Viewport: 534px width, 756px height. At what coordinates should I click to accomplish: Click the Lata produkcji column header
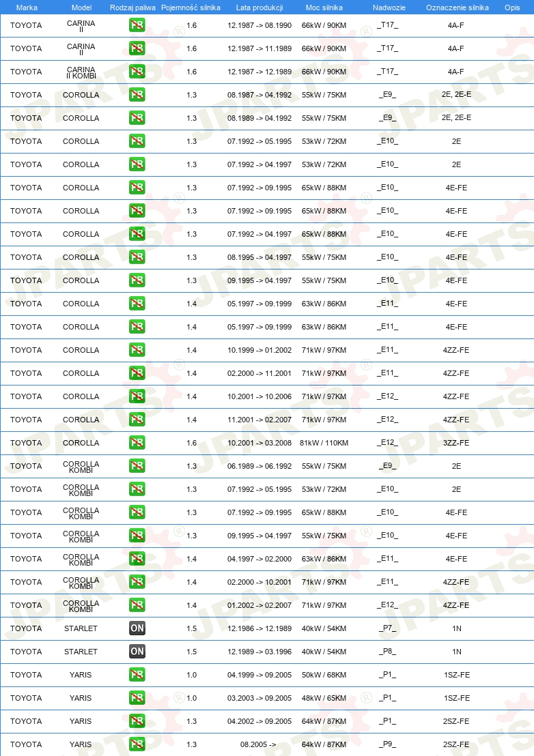coord(259,8)
